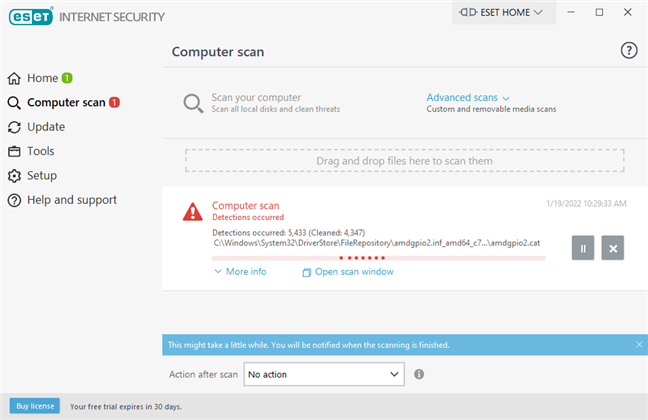Click the red Computer scan title
The height and width of the screenshot is (420, 648).
coord(245,205)
